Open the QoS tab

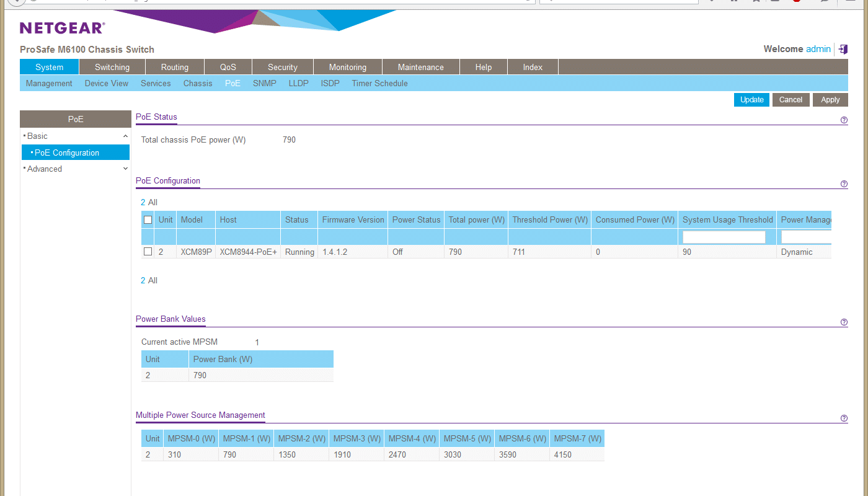pyautogui.click(x=228, y=67)
